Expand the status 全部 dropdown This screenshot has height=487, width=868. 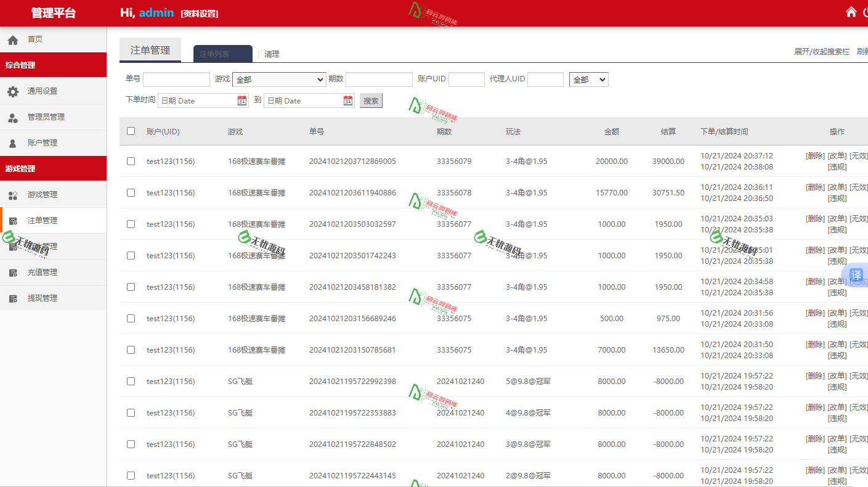pos(588,79)
